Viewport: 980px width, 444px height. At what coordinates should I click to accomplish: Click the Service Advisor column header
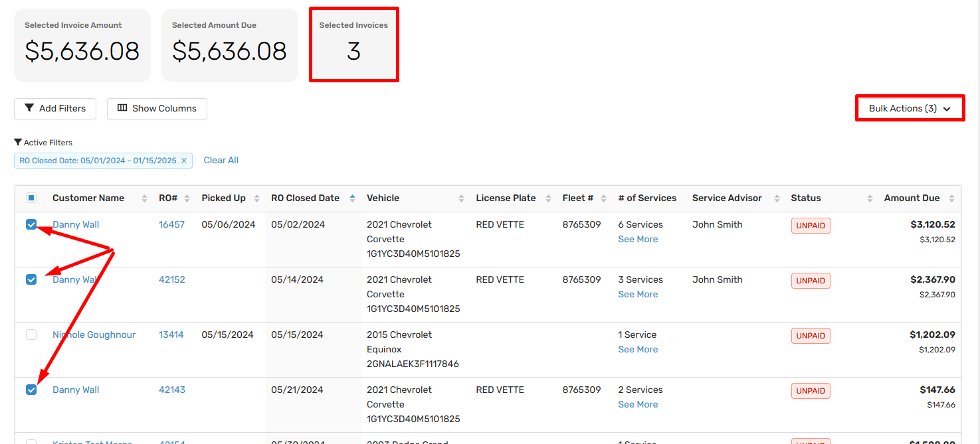point(727,198)
